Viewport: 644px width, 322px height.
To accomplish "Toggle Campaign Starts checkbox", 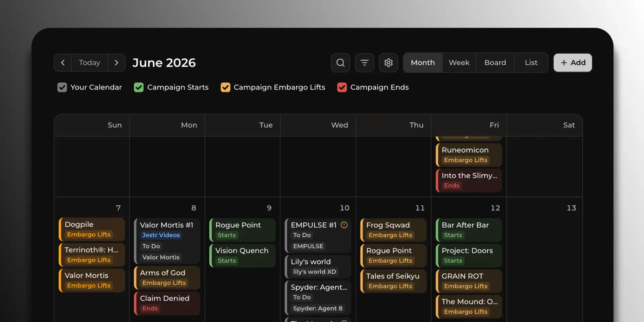I will pyautogui.click(x=139, y=87).
